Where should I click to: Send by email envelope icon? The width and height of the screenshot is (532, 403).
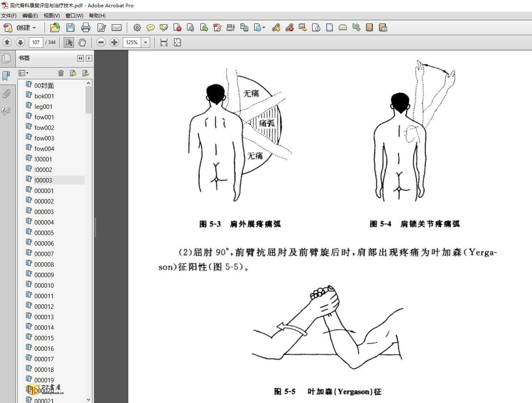117,28
